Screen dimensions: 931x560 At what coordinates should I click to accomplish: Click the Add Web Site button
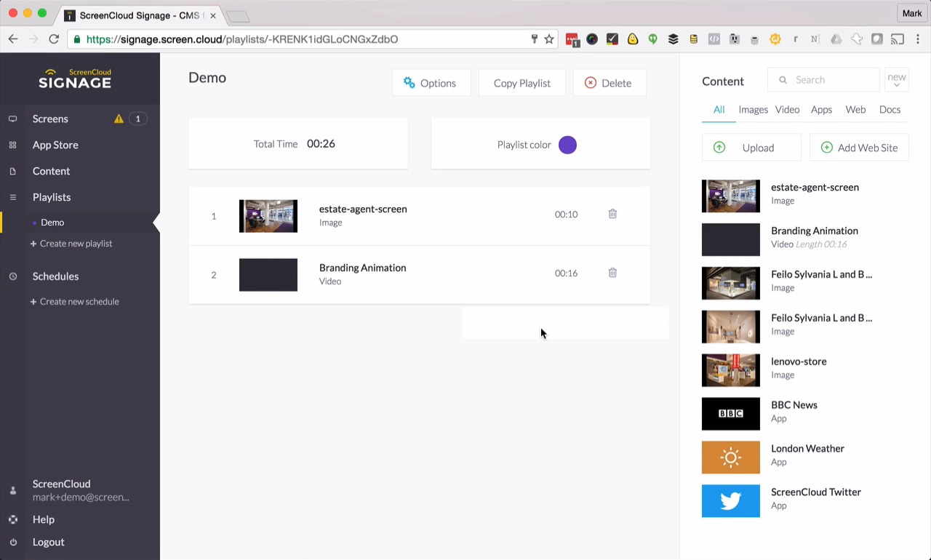click(859, 148)
